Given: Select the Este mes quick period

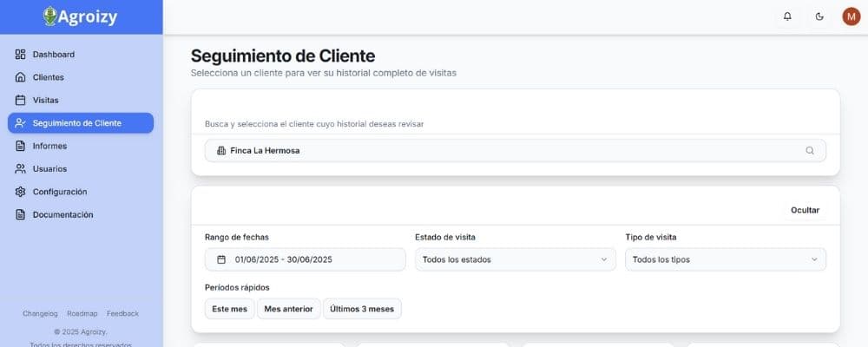Looking at the screenshot, I should 230,309.
